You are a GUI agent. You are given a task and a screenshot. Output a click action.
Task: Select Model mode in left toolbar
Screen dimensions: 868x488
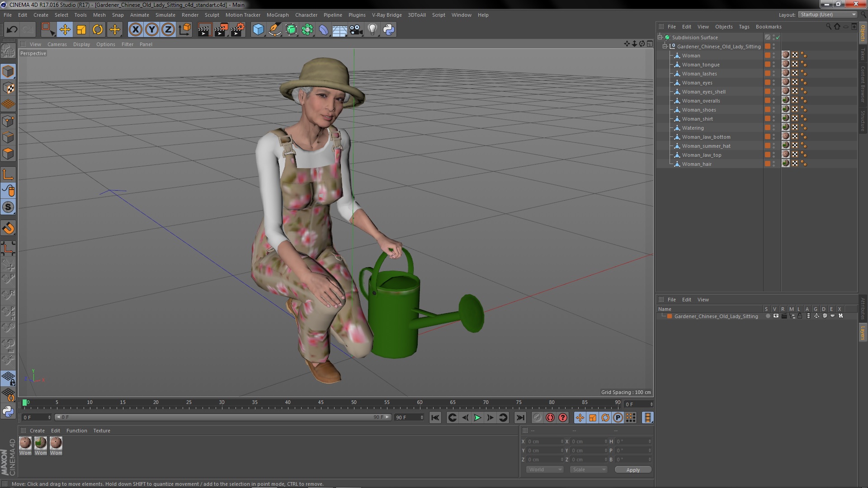tap(8, 71)
